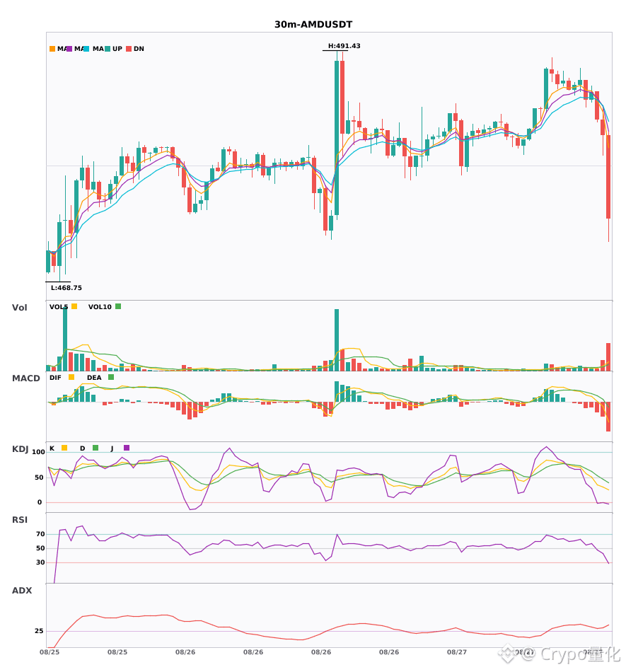
Task: Click the 30 level on RSI axis
Action: (40, 562)
